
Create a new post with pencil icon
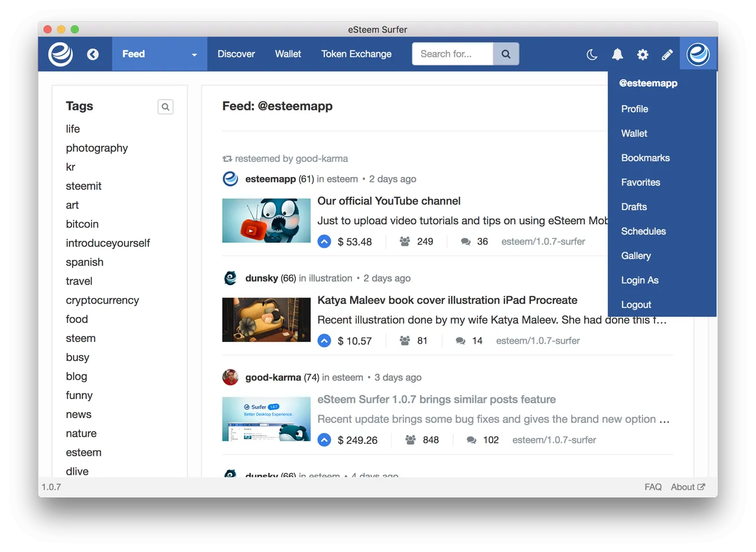pyautogui.click(x=667, y=54)
